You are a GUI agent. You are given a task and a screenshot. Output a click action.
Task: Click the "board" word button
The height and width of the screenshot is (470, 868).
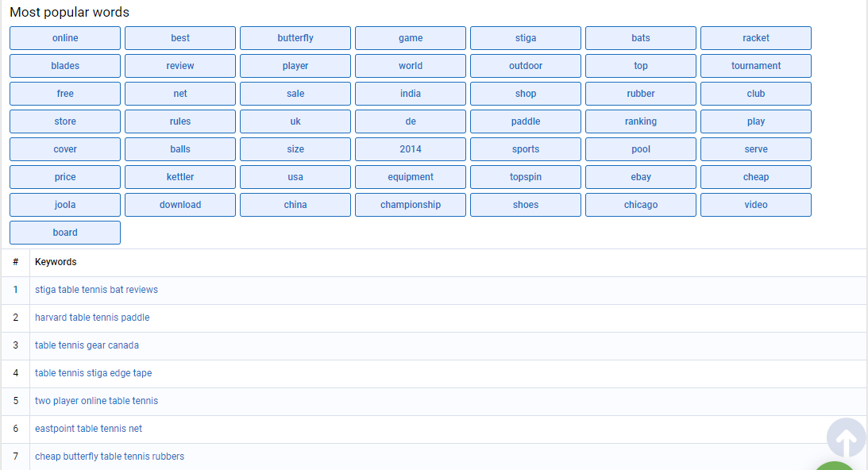[x=65, y=233]
